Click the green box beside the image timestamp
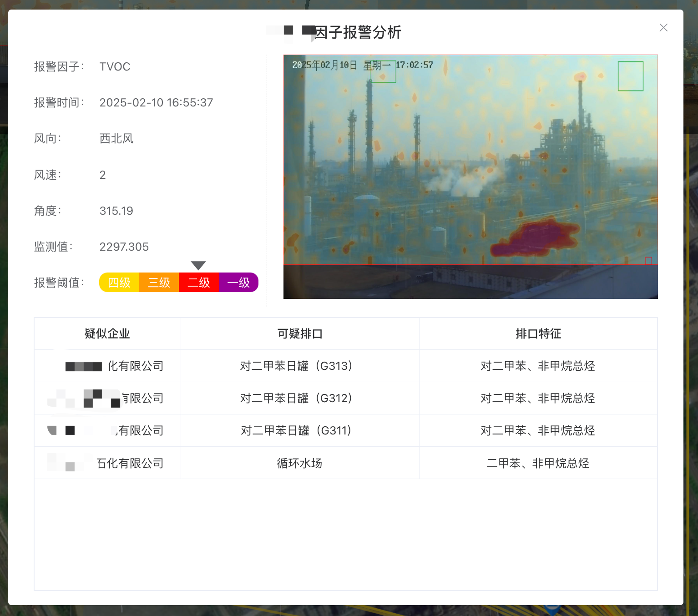 pyautogui.click(x=383, y=72)
